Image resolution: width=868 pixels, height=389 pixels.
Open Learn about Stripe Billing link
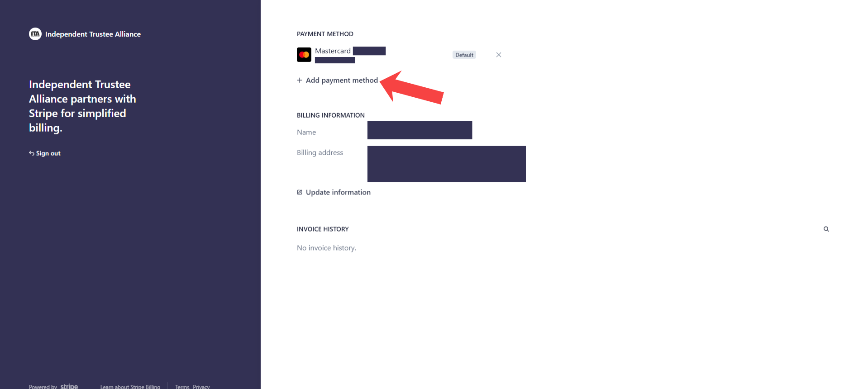[x=130, y=386]
